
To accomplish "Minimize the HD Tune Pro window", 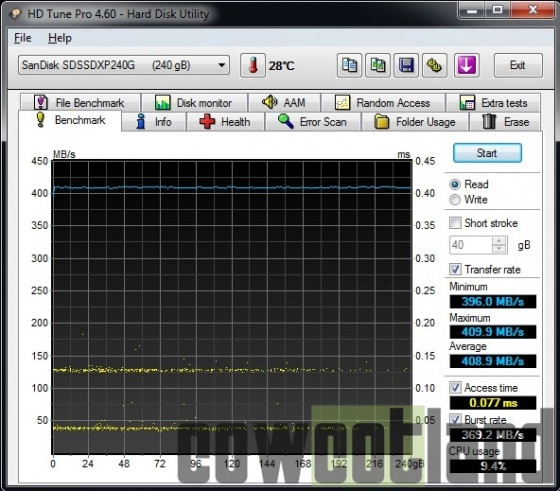I will (x=472, y=10).
